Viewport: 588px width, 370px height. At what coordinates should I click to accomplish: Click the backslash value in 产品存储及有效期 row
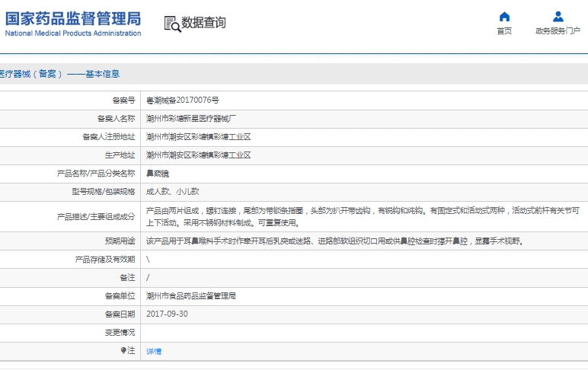148,260
